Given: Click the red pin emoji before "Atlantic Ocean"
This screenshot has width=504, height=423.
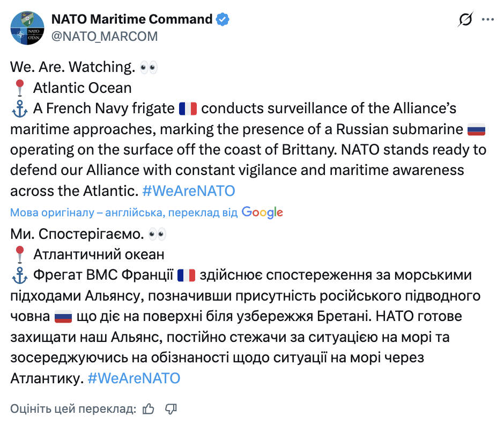Looking at the screenshot, I should click(20, 88).
